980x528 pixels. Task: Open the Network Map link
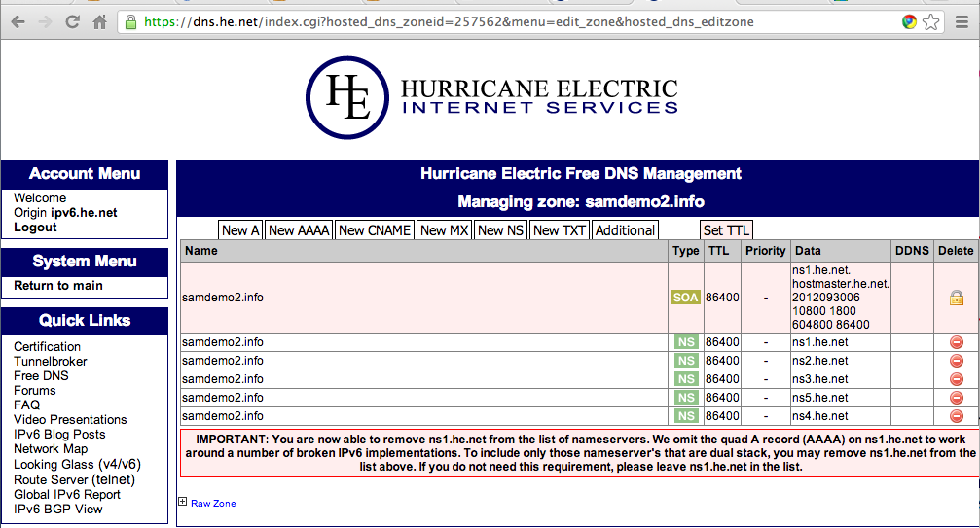51,448
